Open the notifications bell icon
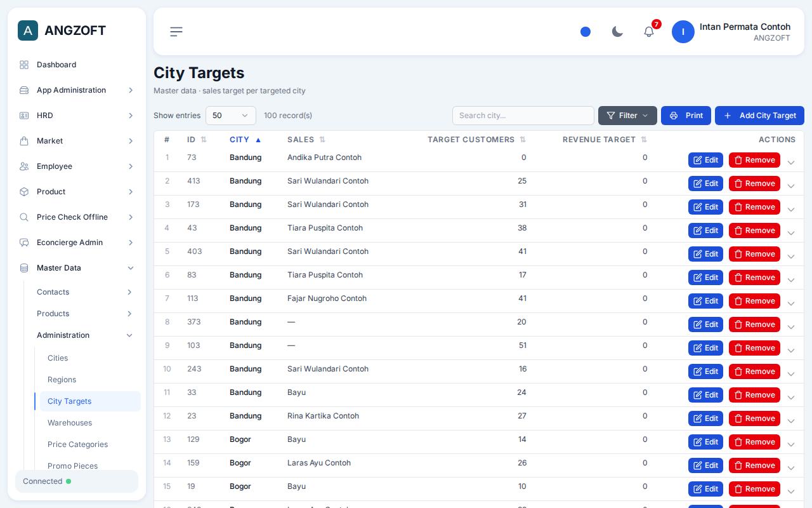The height and width of the screenshot is (508, 812). pos(649,32)
